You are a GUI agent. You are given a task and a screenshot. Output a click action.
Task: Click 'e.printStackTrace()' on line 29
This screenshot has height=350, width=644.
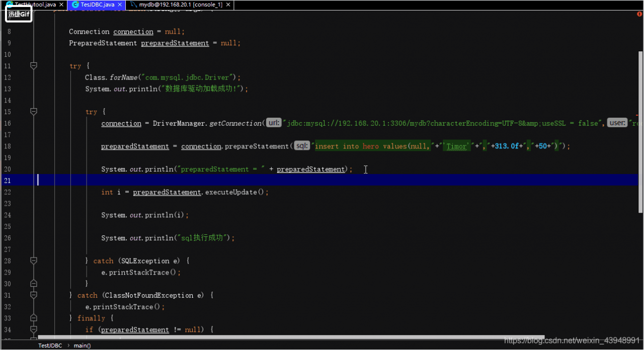click(x=139, y=273)
